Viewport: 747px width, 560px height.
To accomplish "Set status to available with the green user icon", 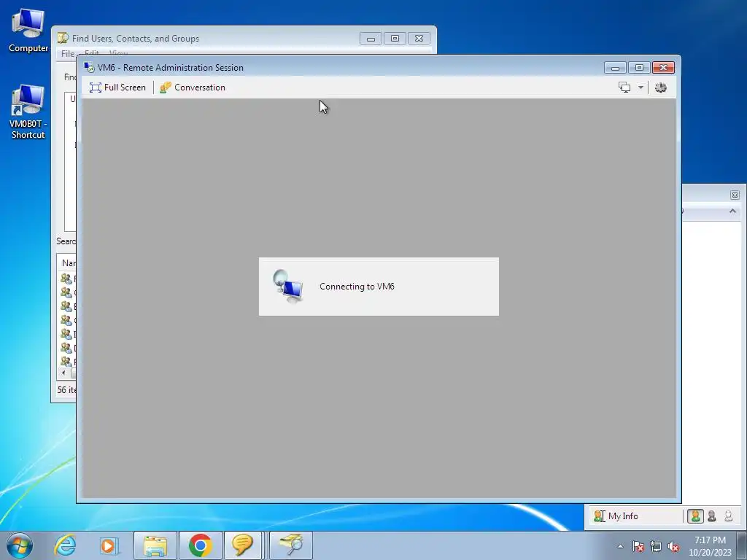I will tap(695, 516).
